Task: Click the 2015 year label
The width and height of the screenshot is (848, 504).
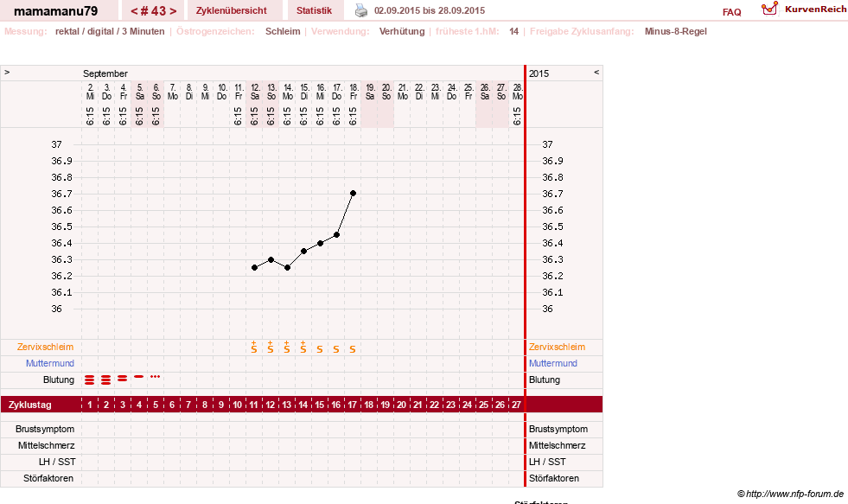Action: (539, 73)
